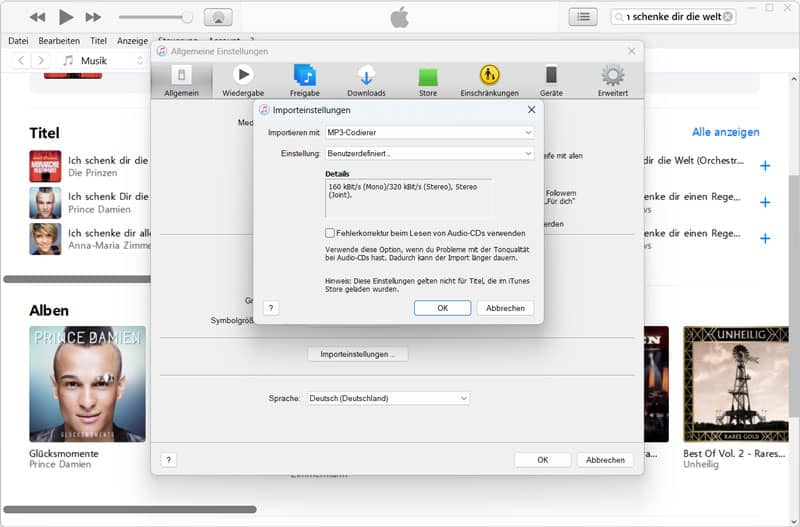The image size is (800, 527).
Task: Click the Glücksmomente album title
Action: click(64, 454)
